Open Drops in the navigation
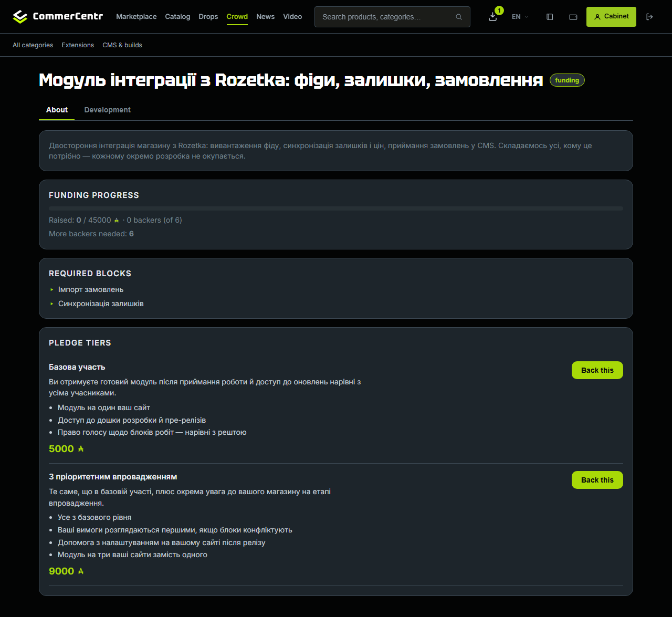The width and height of the screenshot is (672, 617). (208, 17)
